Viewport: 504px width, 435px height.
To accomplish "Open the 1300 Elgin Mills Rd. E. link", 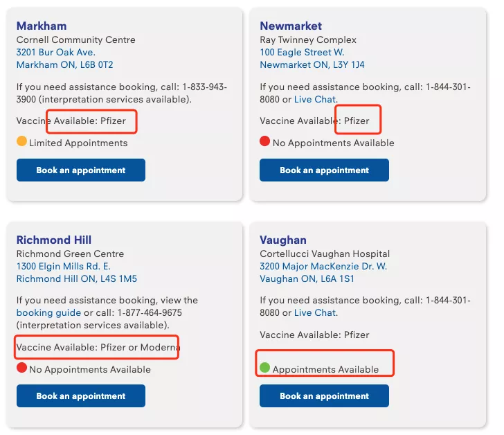I will tap(63, 266).
